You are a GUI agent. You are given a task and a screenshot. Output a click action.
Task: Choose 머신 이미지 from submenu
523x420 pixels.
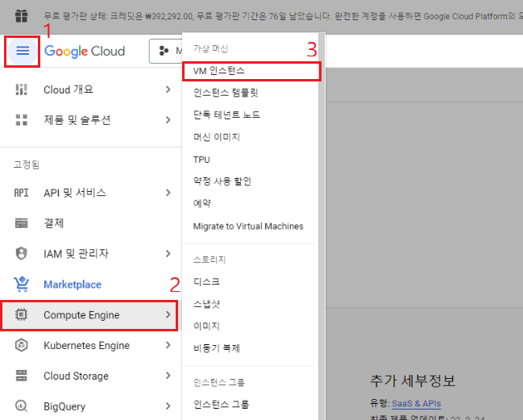(250, 137)
